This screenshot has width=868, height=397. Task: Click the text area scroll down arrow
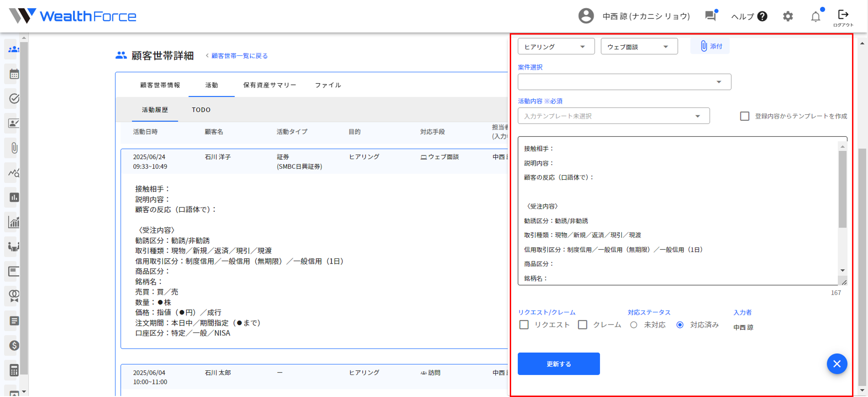[x=842, y=270]
